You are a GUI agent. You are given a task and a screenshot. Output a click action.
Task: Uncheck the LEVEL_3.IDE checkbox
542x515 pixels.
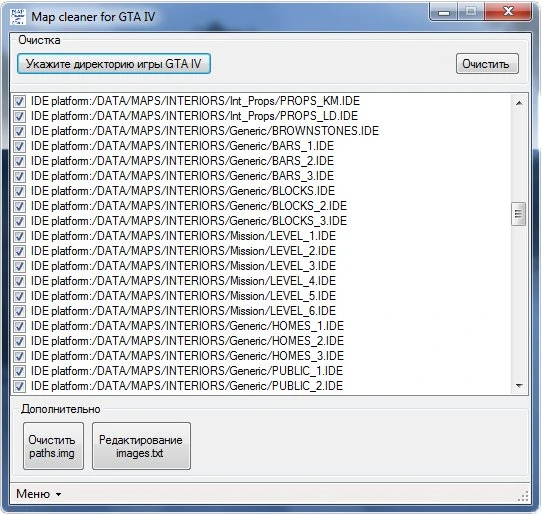tap(19, 266)
